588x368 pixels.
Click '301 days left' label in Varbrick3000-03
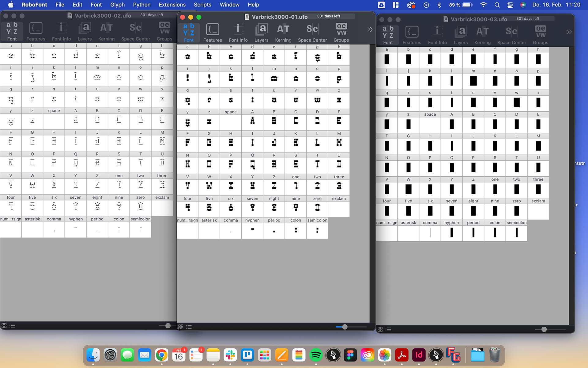[x=528, y=19]
